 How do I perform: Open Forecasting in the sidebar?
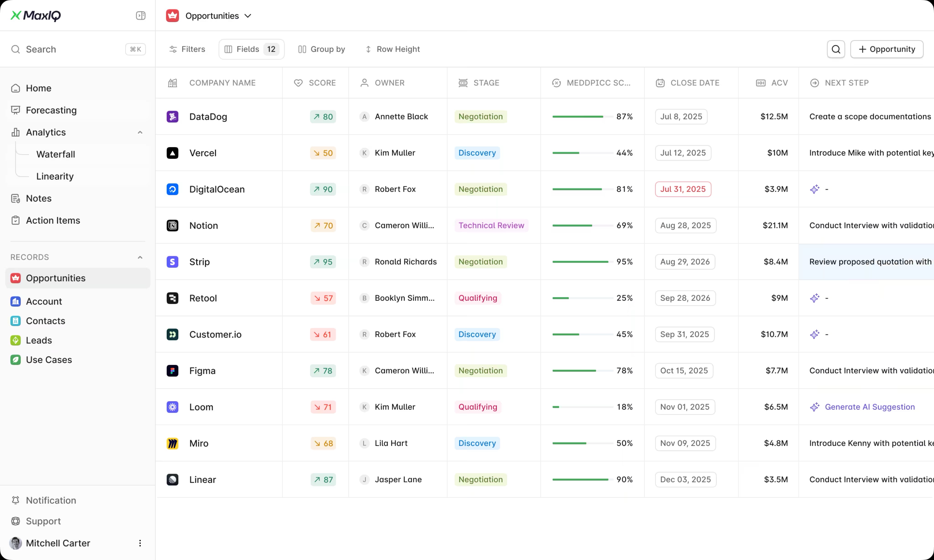click(x=51, y=110)
